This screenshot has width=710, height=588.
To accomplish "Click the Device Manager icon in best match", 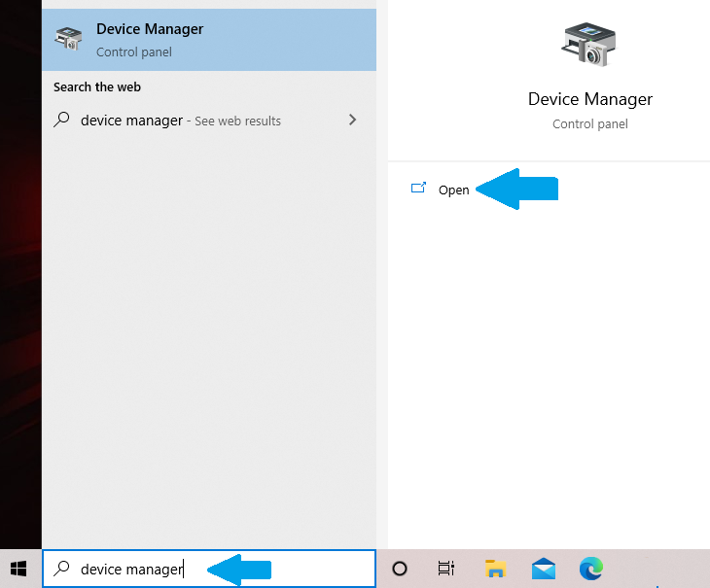I will tap(68, 39).
